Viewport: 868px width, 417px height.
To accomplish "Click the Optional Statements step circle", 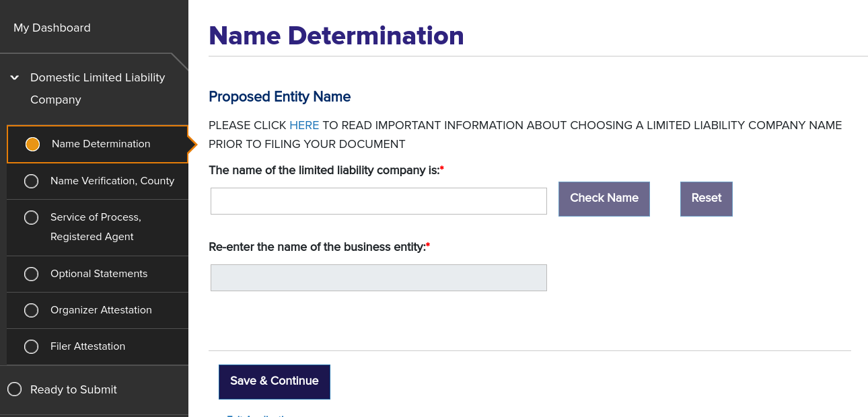I will [x=31, y=274].
